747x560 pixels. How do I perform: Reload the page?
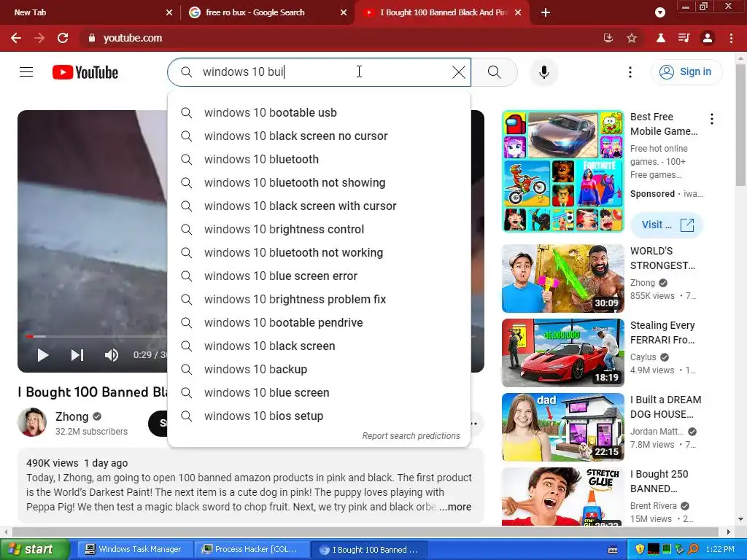63,38
